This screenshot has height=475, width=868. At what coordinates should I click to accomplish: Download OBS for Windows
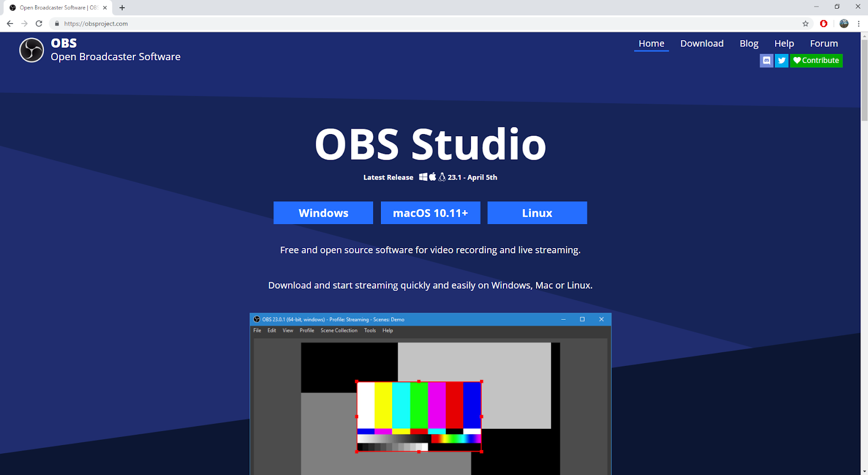click(x=323, y=213)
